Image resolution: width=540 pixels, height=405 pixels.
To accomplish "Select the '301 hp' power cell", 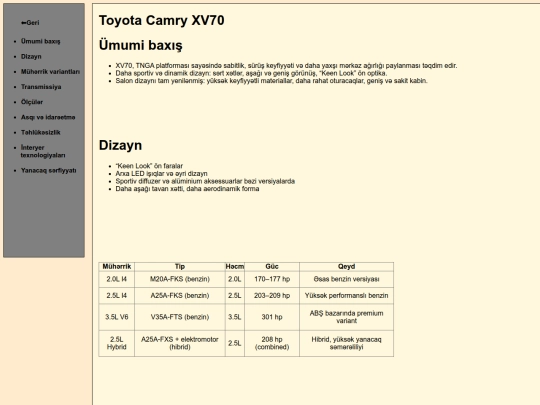I will click(x=272, y=317).
